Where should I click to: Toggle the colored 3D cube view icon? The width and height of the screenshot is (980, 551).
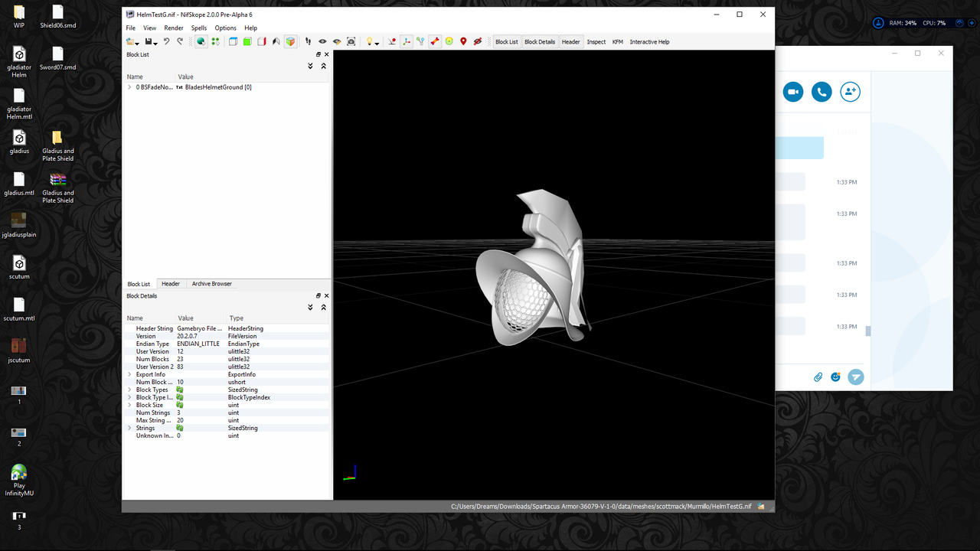pyautogui.click(x=291, y=41)
